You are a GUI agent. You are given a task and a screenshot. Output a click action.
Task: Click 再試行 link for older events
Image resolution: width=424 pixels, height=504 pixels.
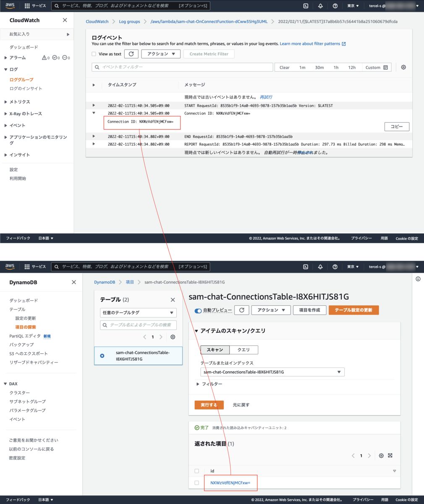(x=266, y=97)
